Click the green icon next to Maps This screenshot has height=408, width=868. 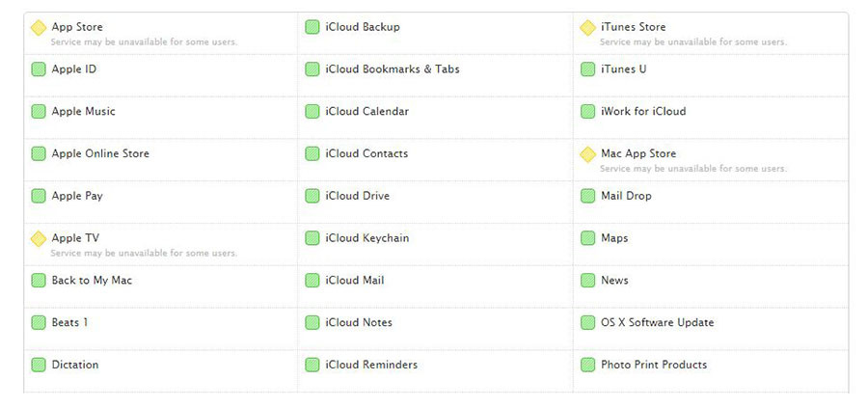click(x=587, y=238)
